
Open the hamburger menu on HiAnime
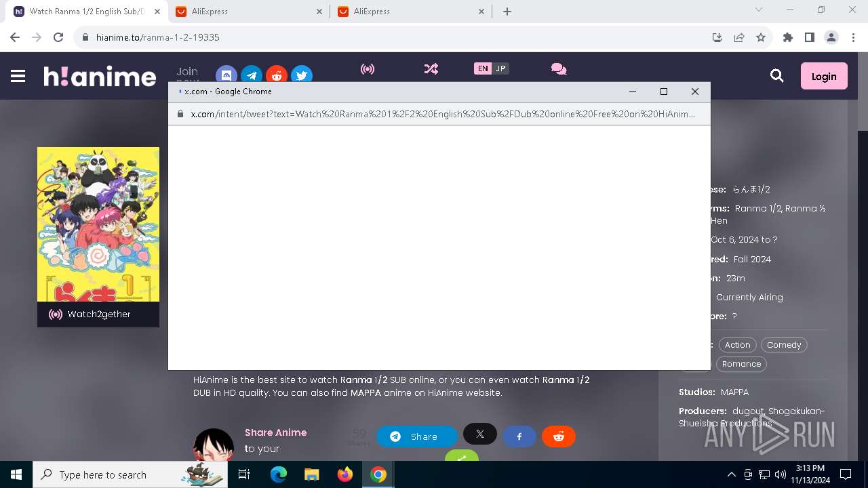[x=18, y=77]
